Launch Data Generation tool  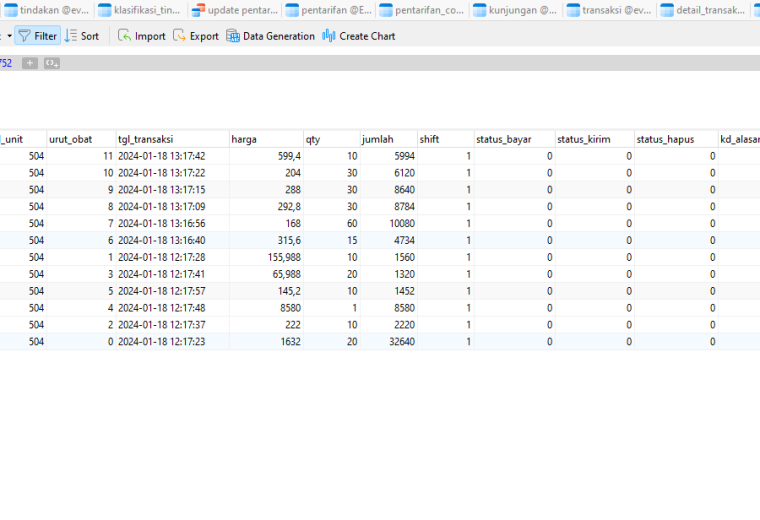[x=270, y=36]
